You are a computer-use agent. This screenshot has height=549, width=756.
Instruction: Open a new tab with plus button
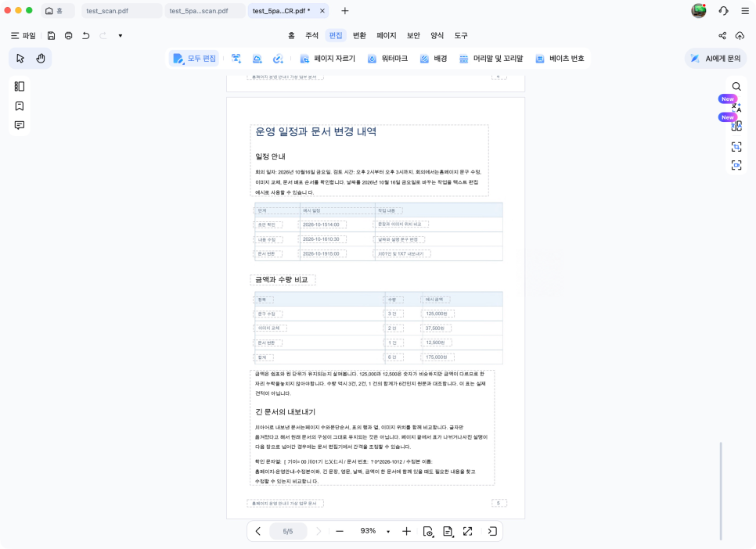[x=344, y=11]
